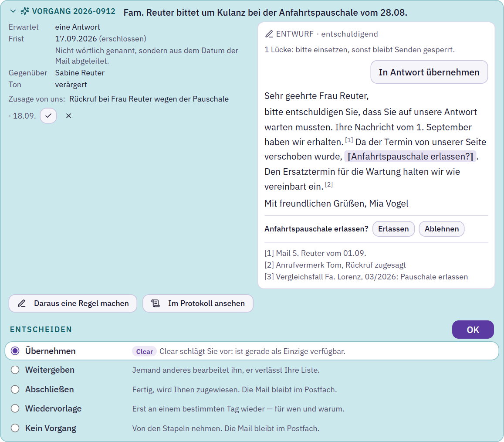Select the Übernehmen radio option
The height and width of the screenshot is (442, 504).
(x=15, y=351)
